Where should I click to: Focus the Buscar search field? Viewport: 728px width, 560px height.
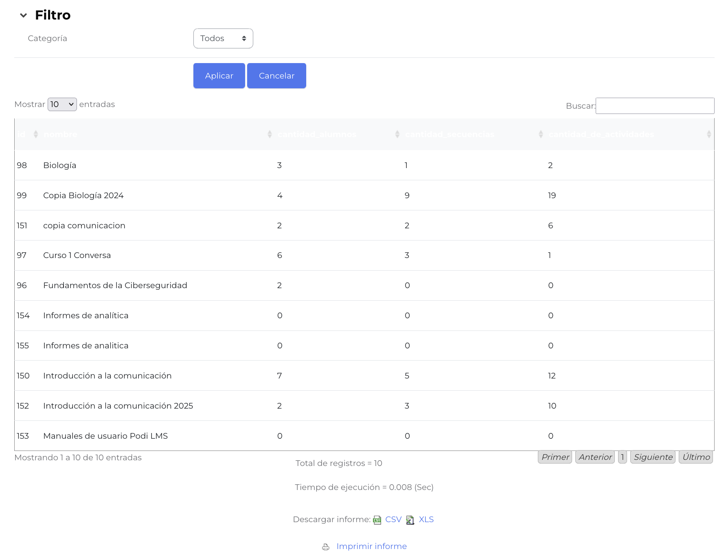coord(654,106)
